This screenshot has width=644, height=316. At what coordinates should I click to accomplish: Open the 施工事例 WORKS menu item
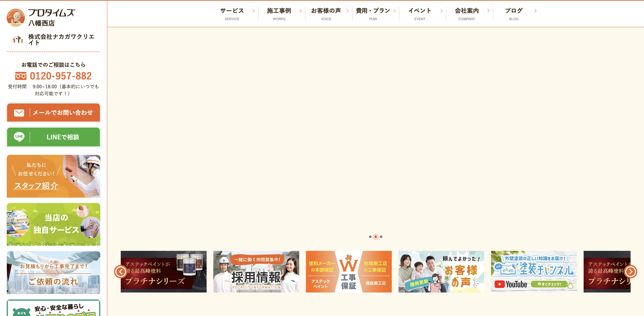pyautogui.click(x=279, y=14)
